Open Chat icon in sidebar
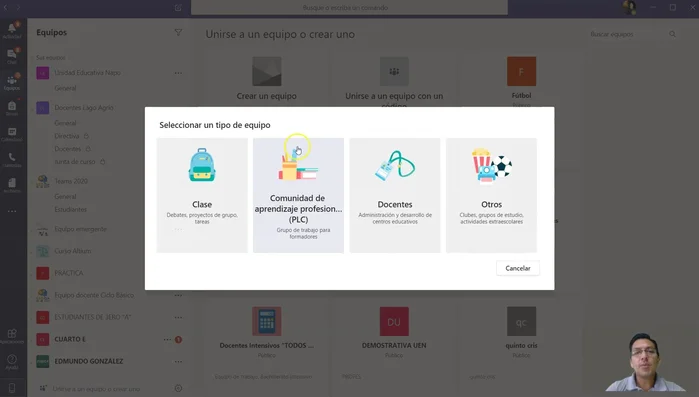 (x=12, y=56)
